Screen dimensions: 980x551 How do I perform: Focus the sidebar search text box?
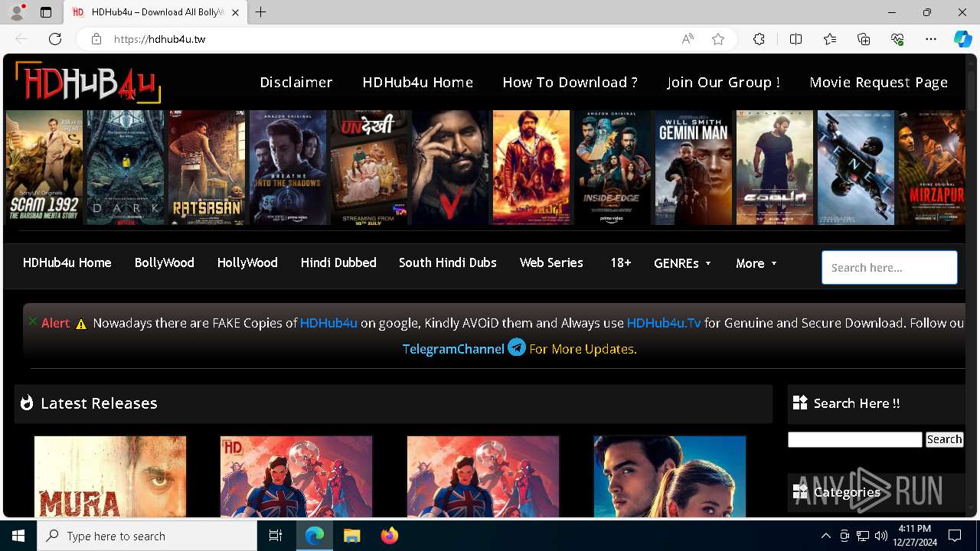click(855, 439)
